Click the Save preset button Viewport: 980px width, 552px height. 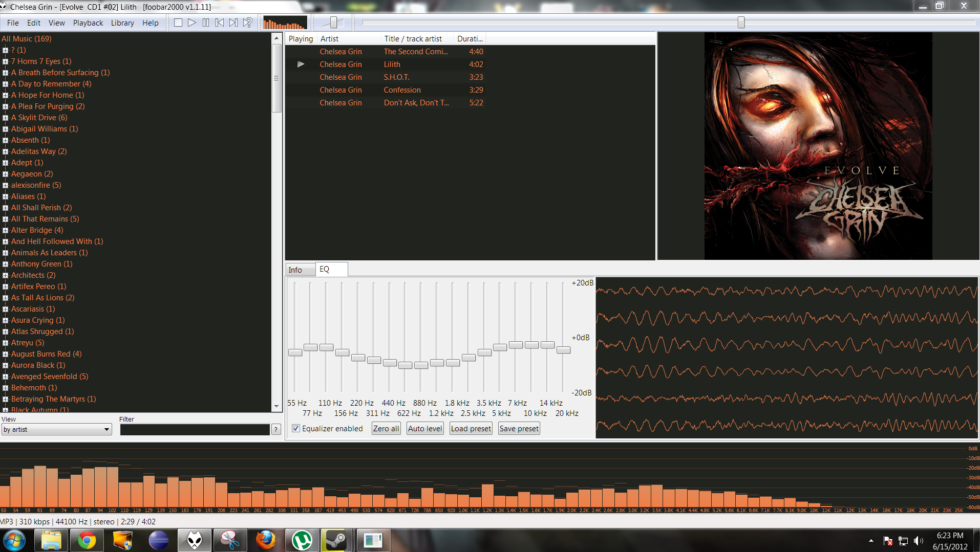(x=519, y=429)
